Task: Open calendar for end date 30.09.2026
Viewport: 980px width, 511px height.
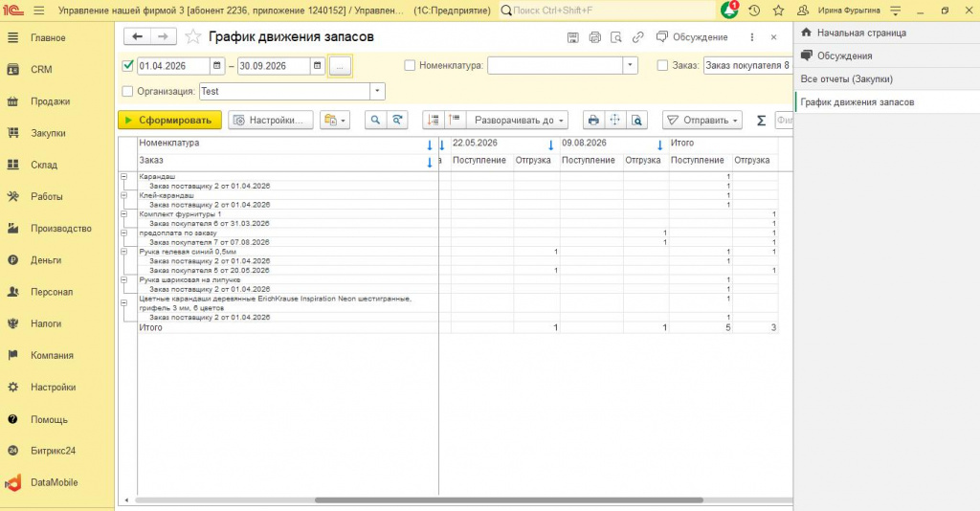Action: tap(318, 66)
